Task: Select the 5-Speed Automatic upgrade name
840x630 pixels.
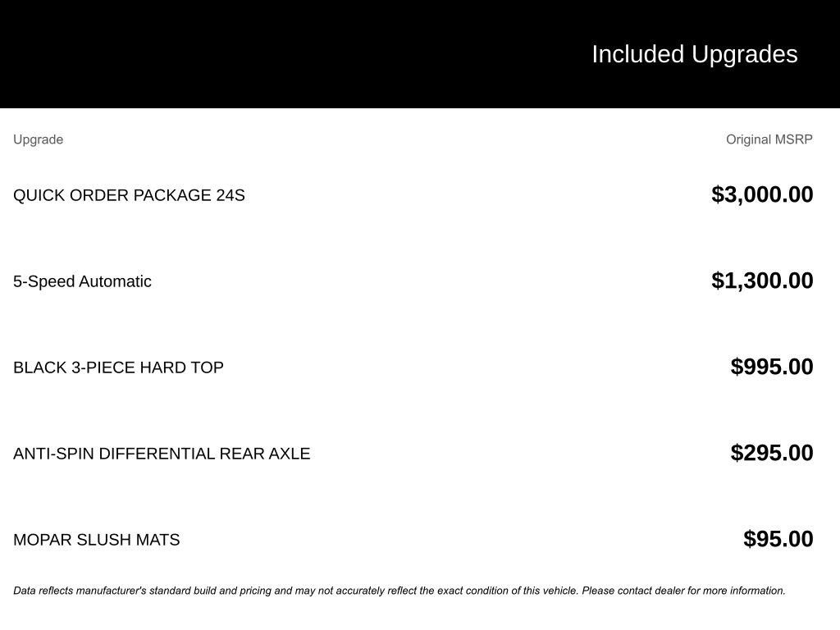Action: [82, 281]
